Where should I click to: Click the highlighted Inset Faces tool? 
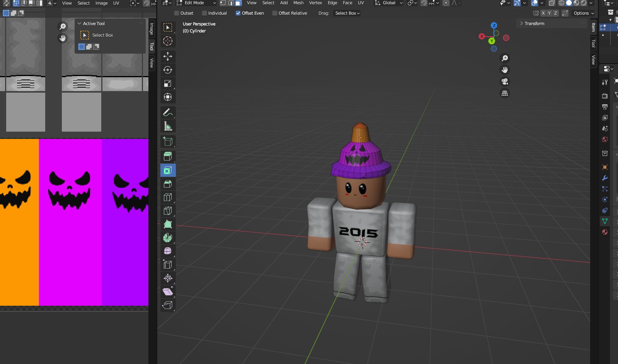(x=168, y=170)
